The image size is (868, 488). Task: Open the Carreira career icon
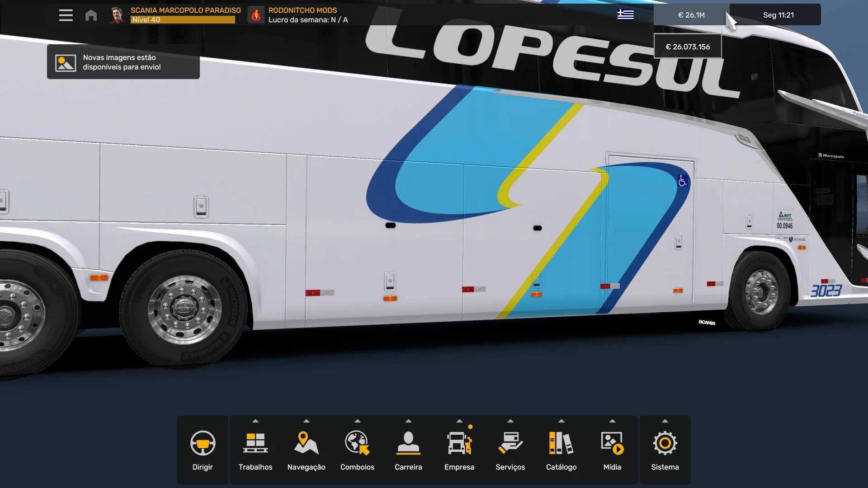[408, 443]
